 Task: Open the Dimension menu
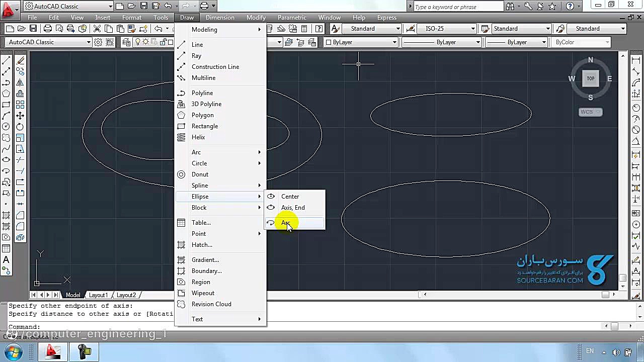(220, 18)
